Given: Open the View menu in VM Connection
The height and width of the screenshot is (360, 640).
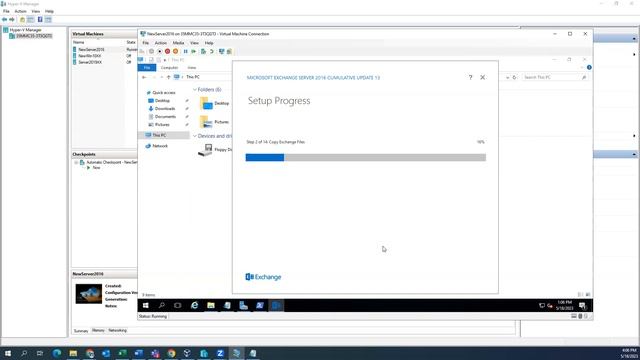Looking at the screenshot, I should pos(194,43).
